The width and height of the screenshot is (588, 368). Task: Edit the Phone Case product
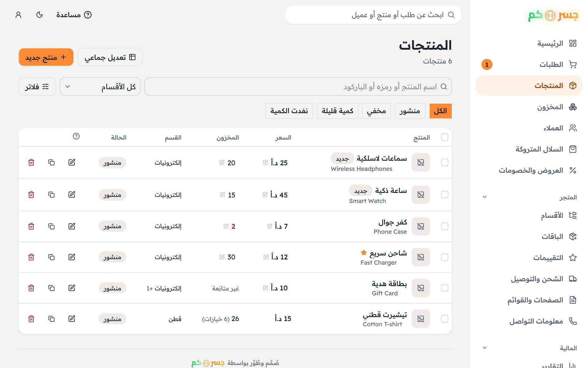72,226
